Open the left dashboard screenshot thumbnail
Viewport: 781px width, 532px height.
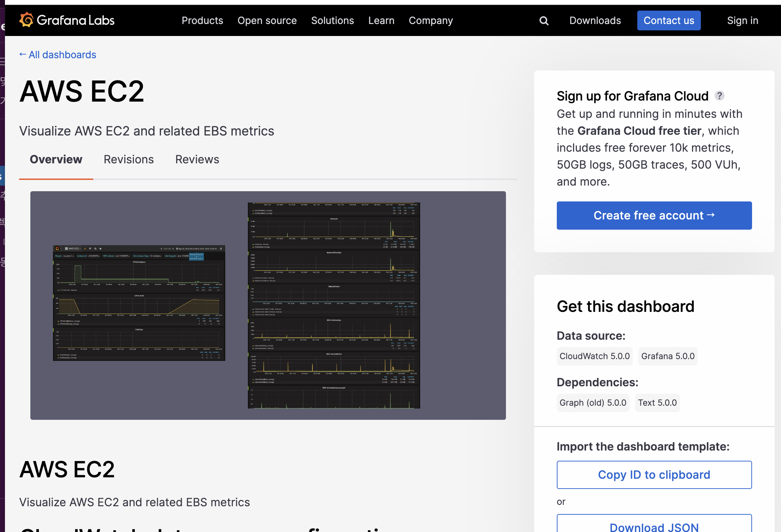click(x=139, y=303)
